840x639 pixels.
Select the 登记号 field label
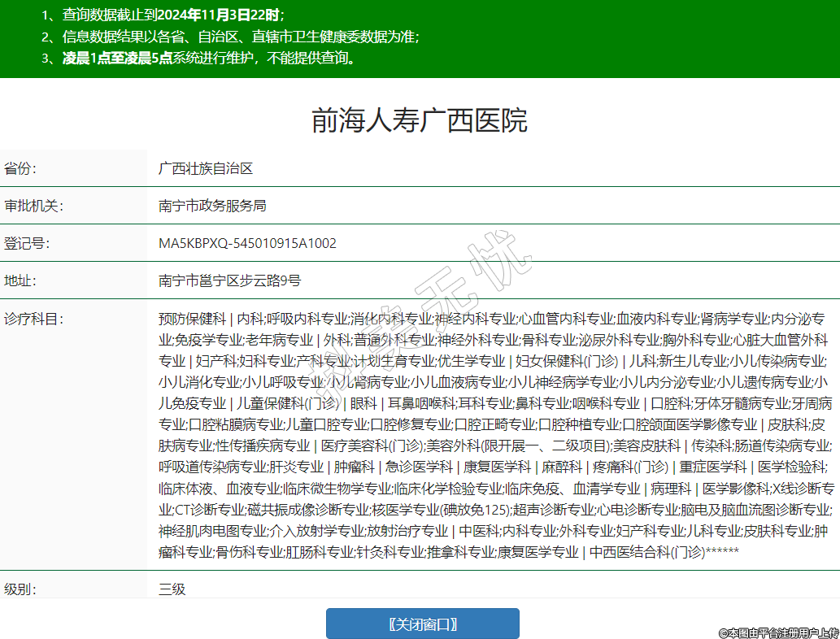(27, 243)
